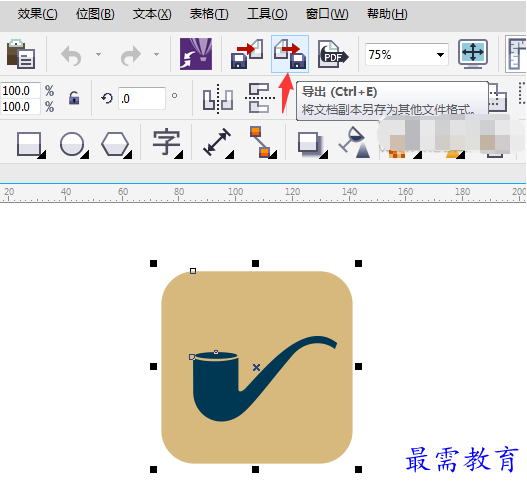Click the selection center X marker

[256, 367]
